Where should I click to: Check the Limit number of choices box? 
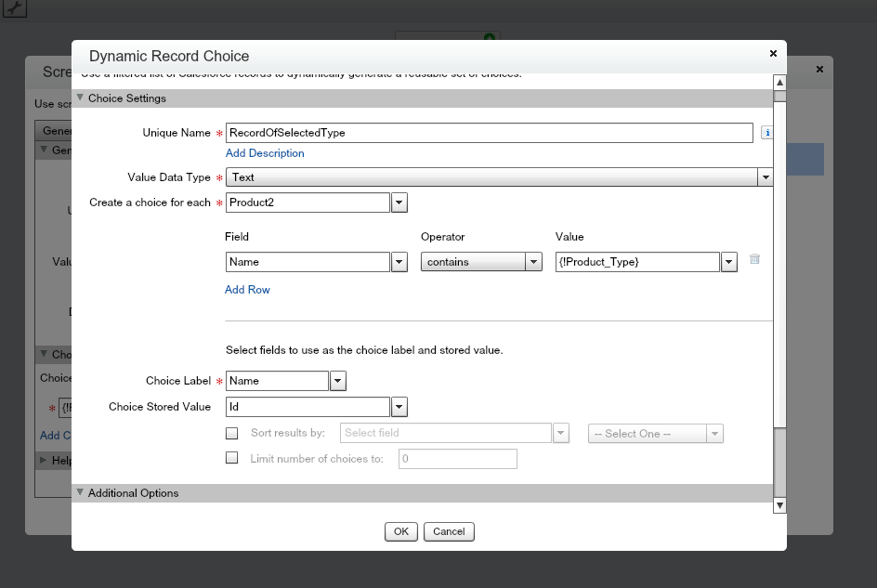[232, 458]
